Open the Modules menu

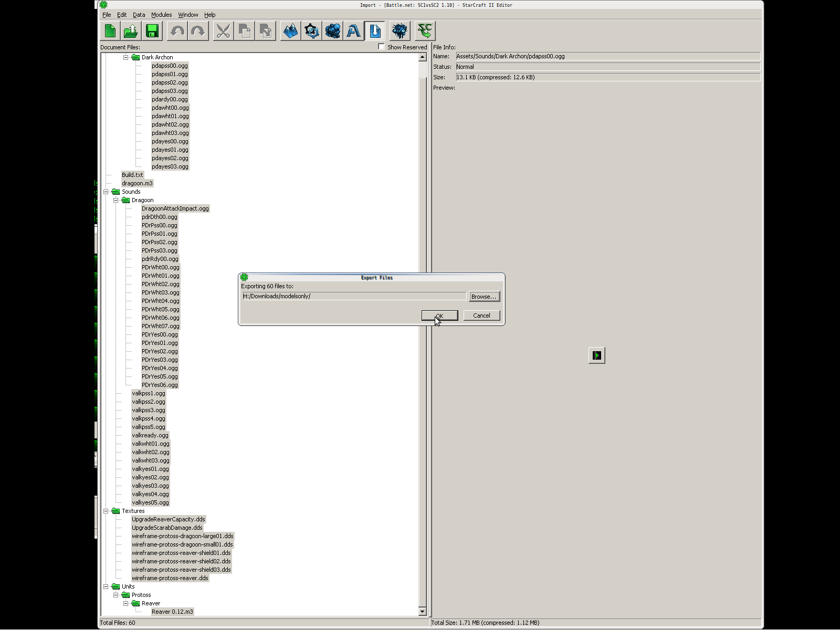(x=161, y=15)
